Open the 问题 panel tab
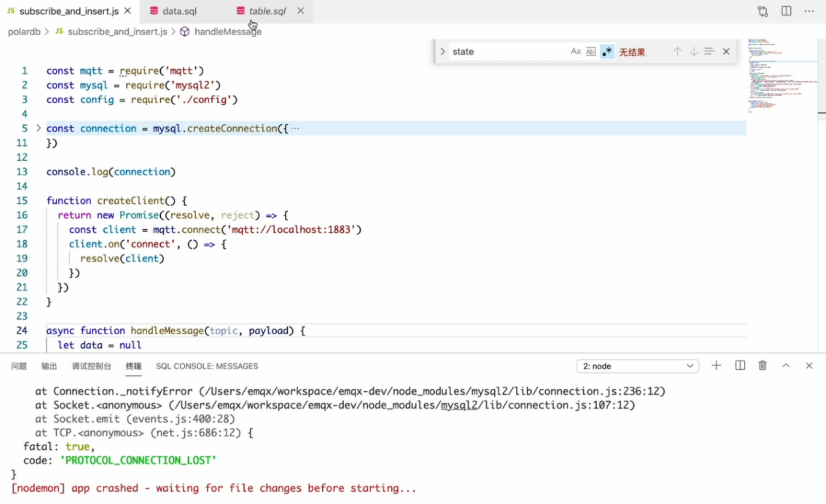 (19, 366)
